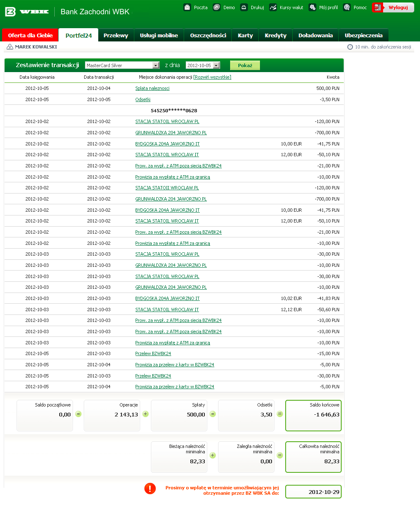Screen dimensions: 420x508
Task: Click the Mój profil text link
Action: point(328,7)
